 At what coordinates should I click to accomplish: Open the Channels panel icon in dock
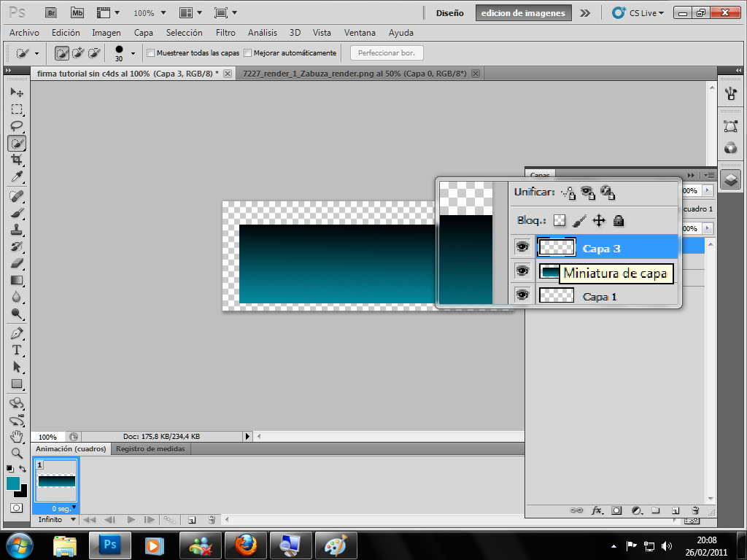[730, 148]
